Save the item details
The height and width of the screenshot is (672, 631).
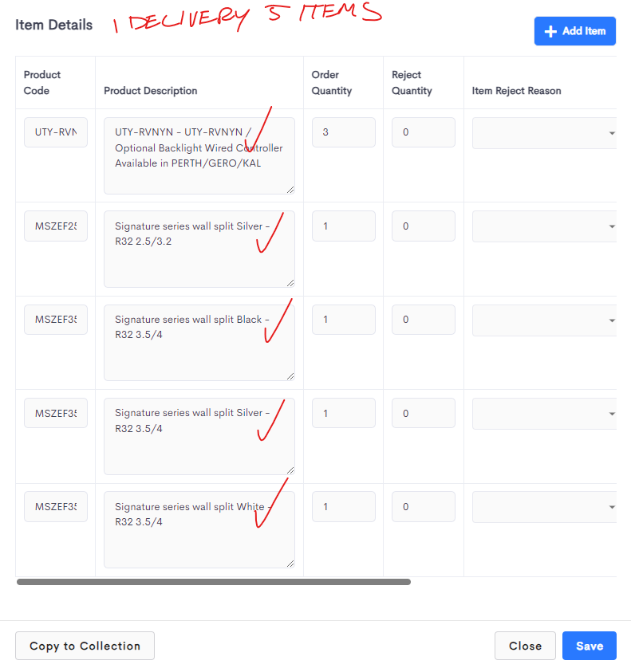[x=590, y=646]
